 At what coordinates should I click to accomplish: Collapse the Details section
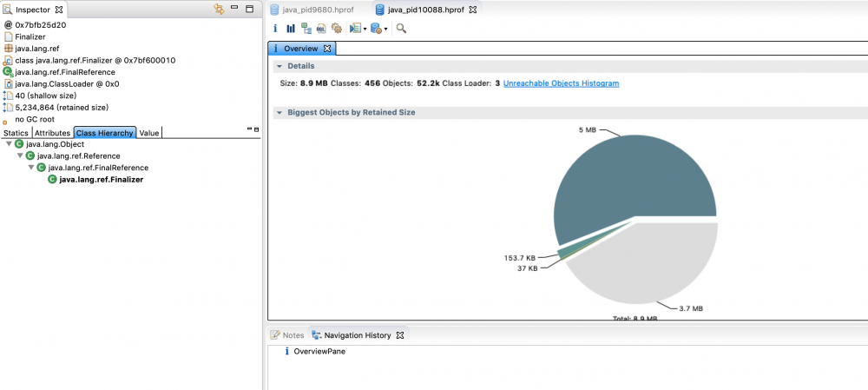279,66
